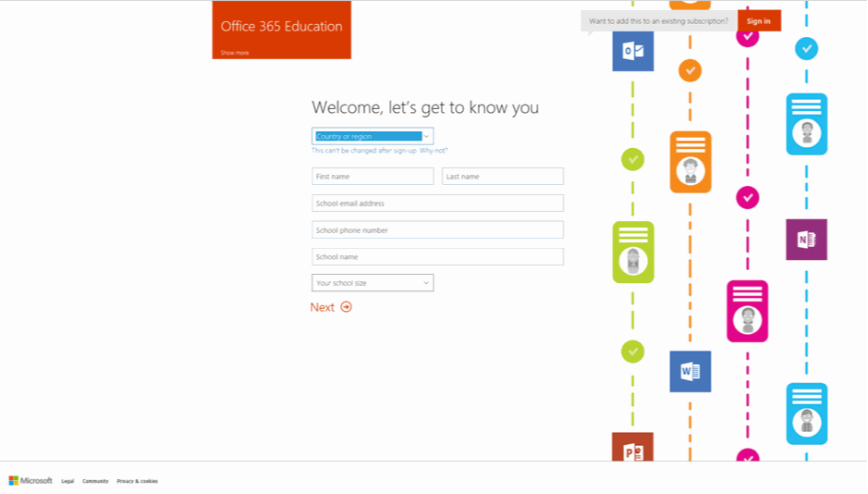This screenshot has width=868, height=494.
Task: Click the Next button text
Action: 323,307
